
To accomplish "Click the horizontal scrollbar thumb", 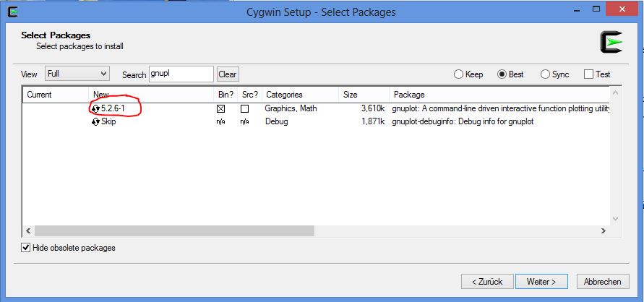I will pyautogui.click(x=175, y=231).
